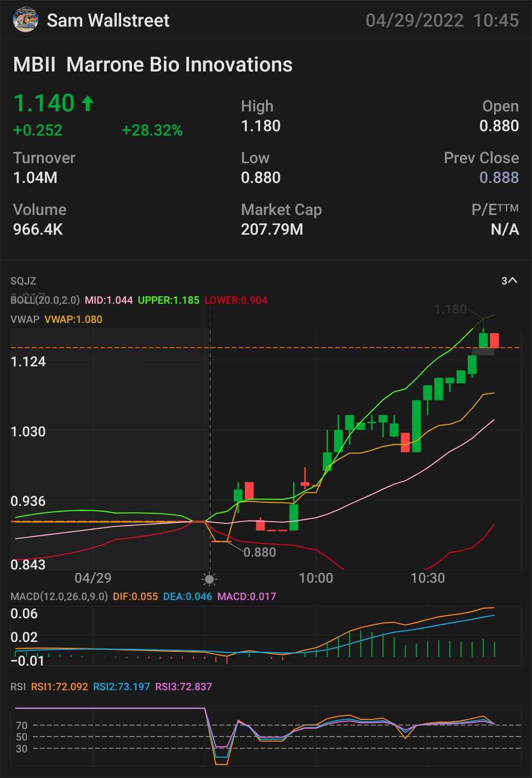Tap the Volume value 966.4K
This screenshot has width=532, height=778.
click(38, 229)
